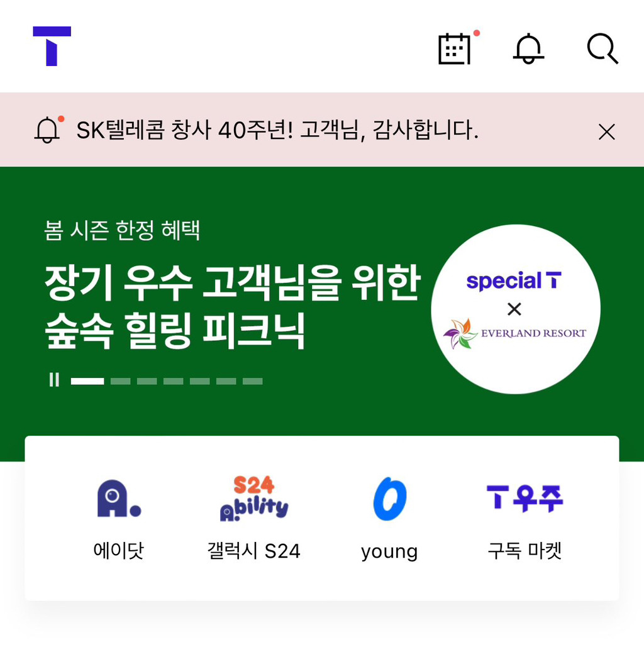This screenshot has height=647, width=644.
Task: Open notifications bell in top bar
Action: pos(528,49)
